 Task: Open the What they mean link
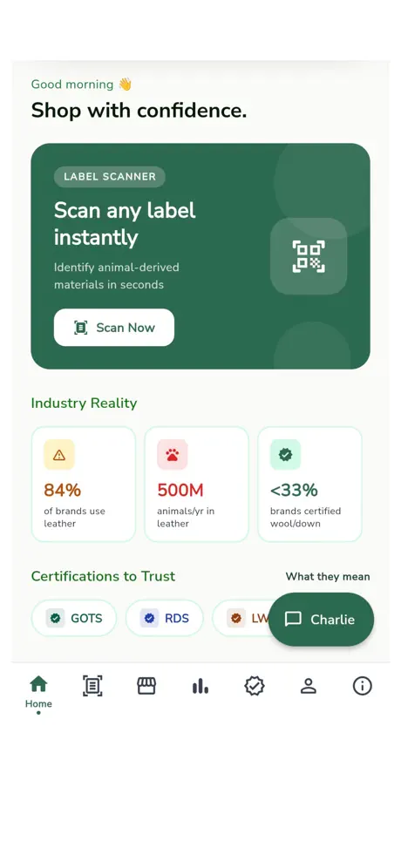pyautogui.click(x=328, y=576)
